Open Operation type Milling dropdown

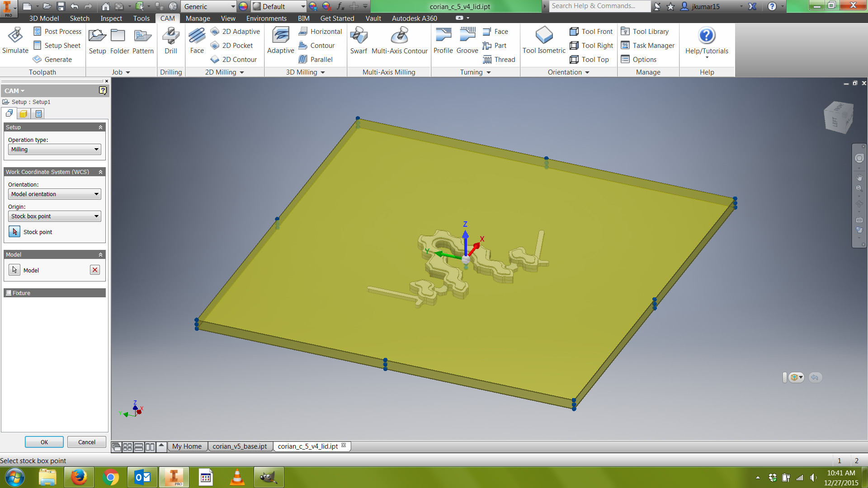(x=55, y=150)
